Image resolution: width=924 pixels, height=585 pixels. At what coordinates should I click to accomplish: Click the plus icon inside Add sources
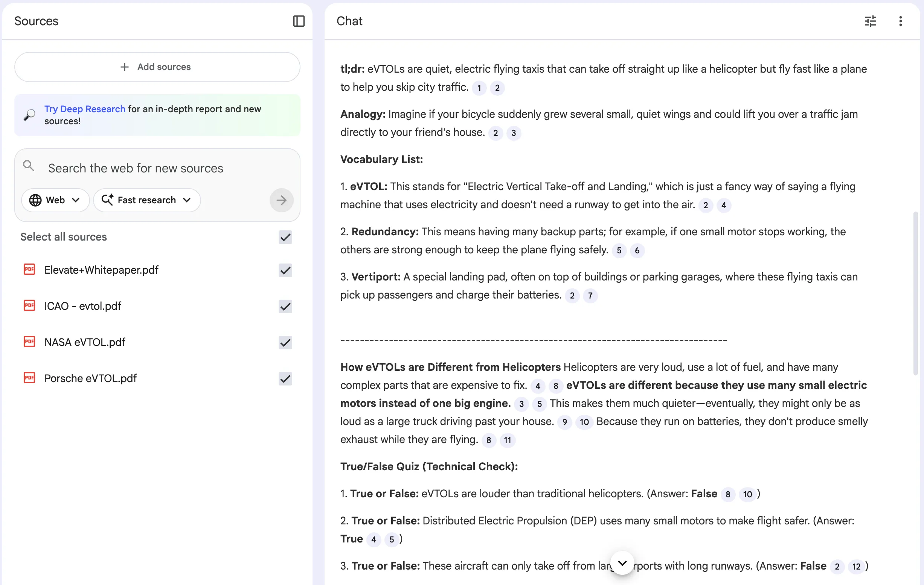click(x=124, y=67)
